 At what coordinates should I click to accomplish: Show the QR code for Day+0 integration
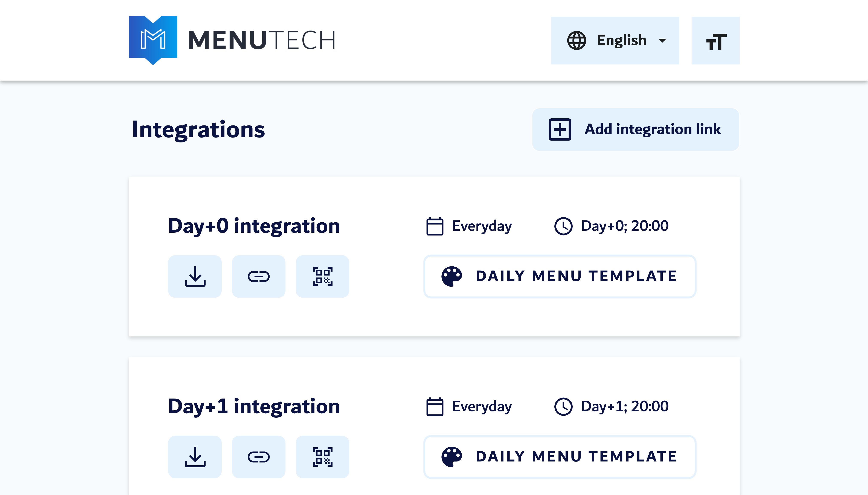tap(323, 276)
